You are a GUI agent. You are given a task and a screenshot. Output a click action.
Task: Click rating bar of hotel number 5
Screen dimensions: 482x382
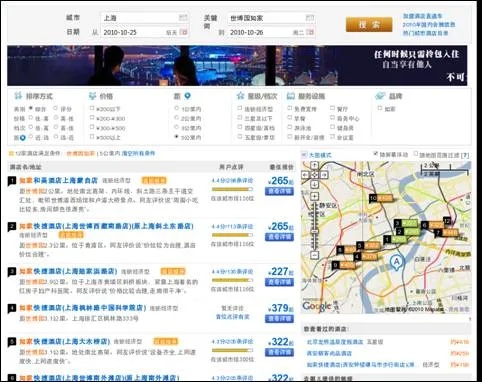pyautogui.click(x=232, y=350)
